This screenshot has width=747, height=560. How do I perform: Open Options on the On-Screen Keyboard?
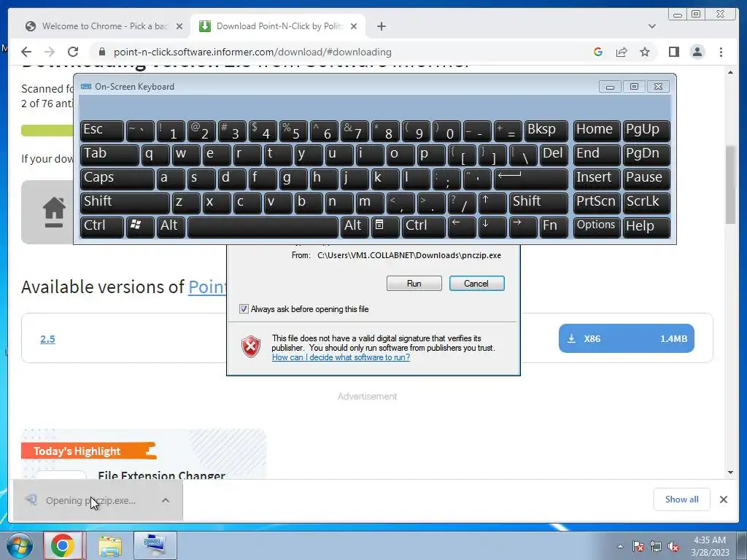(x=597, y=226)
